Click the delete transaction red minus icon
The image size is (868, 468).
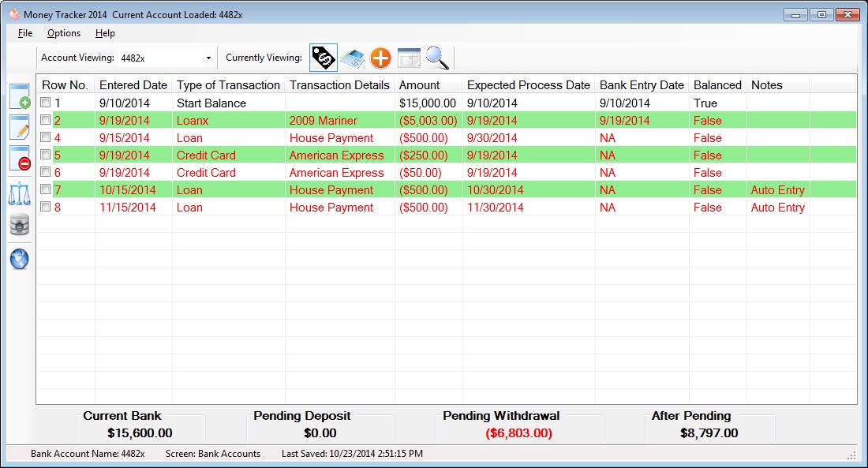[x=20, y=159]
